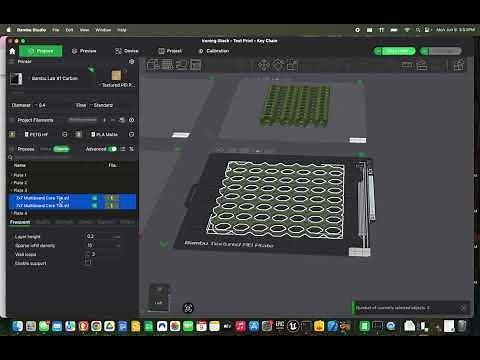Switch to the Project tab
Screen dimensions: 480x360
click(x=170, y=51)
